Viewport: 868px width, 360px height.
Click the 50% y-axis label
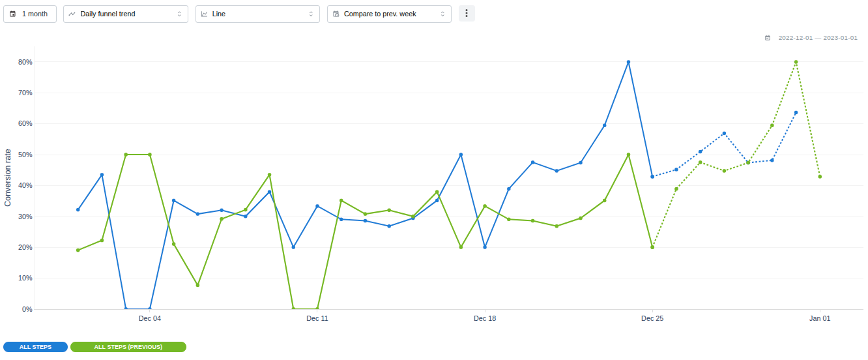click(25, 155)
